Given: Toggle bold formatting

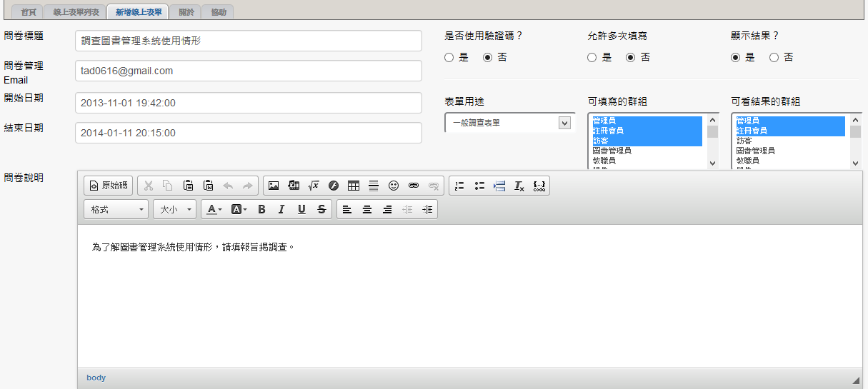Looking at the screenshot, I should click(261, 209).
